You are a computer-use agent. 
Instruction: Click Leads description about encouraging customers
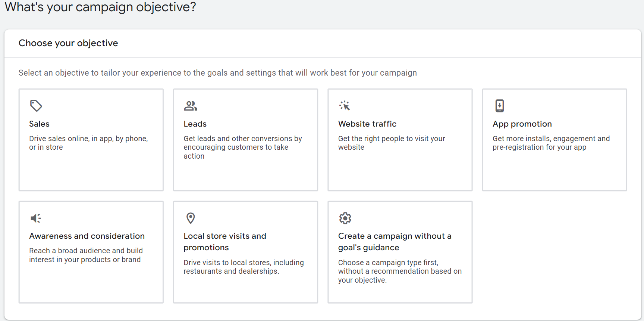(243, 147)
